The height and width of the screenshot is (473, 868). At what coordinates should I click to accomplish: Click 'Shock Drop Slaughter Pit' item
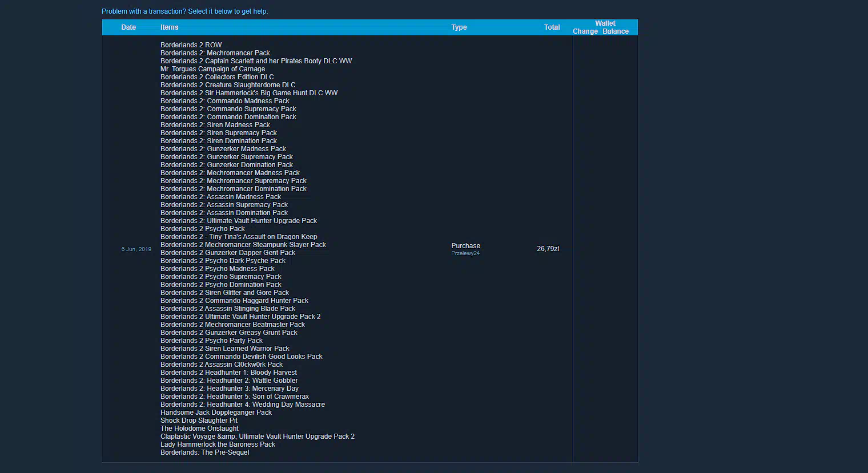tap(199, 421)
